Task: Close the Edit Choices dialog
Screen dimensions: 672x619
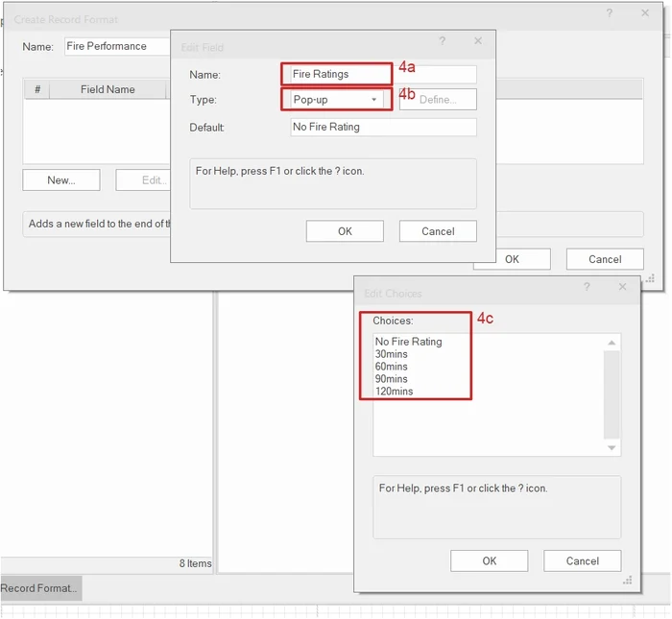Action: click(622, 287)
